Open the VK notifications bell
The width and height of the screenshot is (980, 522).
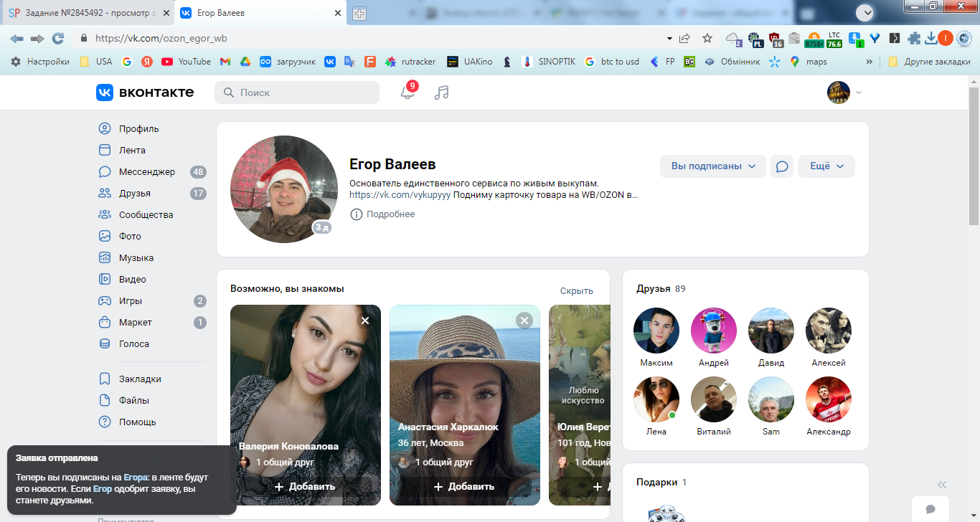407,92
